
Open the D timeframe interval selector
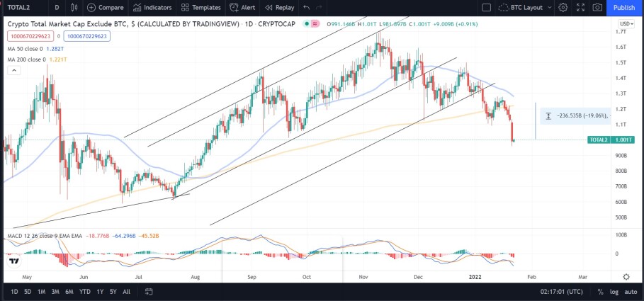pos(56,7)
